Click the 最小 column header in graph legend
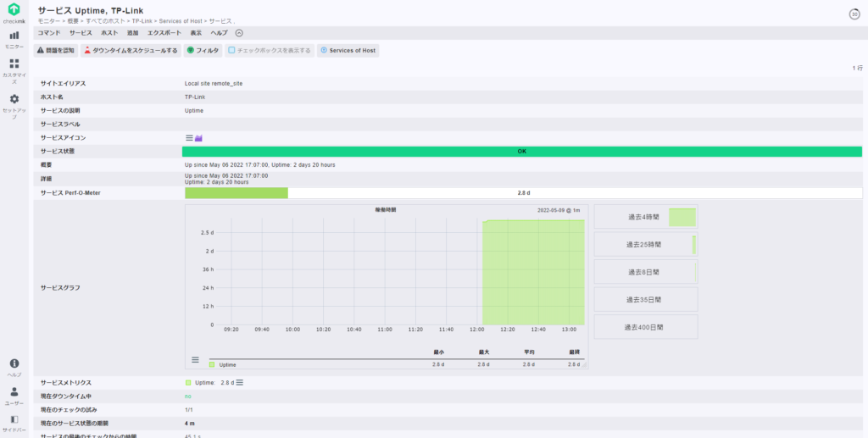868x438 pixels. point(439,352)
